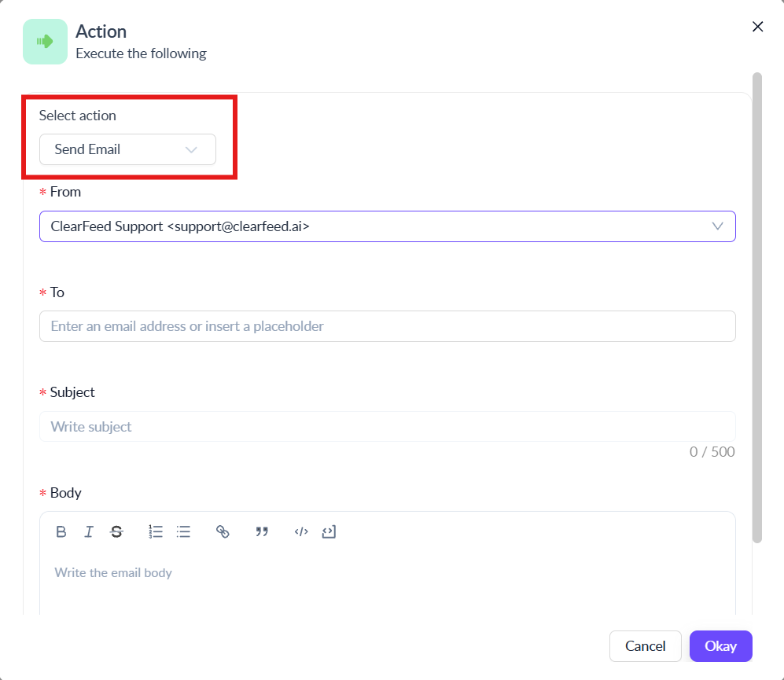Viewport: 784px width, 680px height.
Task: Insert a hyperlink in email body
Action: coord(223,531)
